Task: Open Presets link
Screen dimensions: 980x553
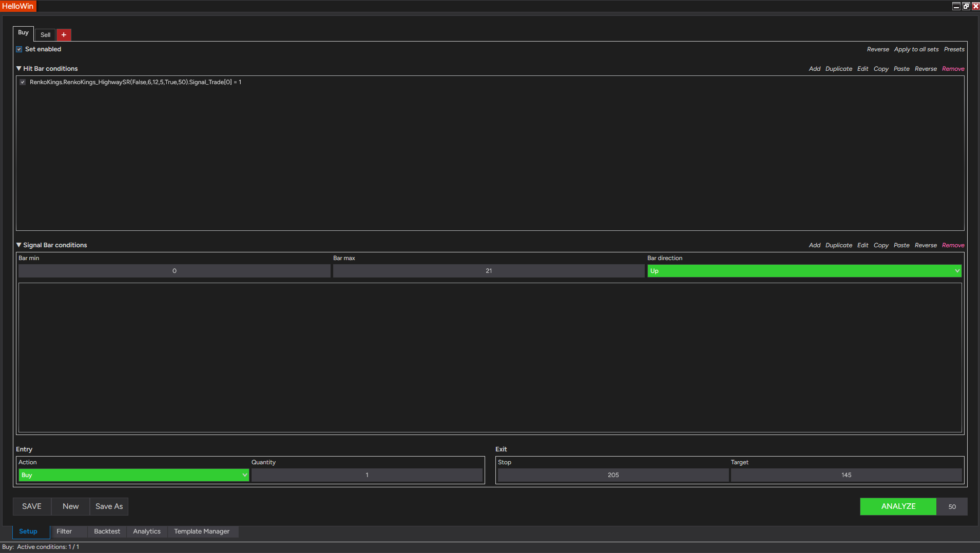Action: pos(954,49)
